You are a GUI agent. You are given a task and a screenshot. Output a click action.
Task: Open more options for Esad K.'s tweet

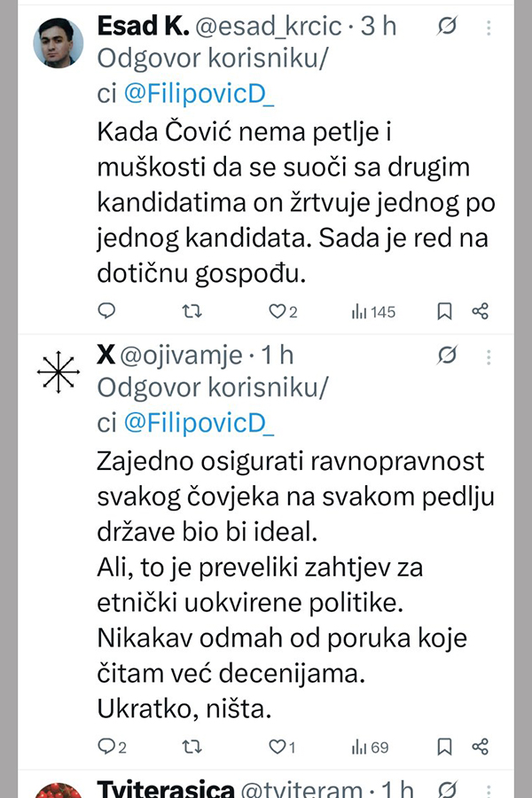coord(489,28)
